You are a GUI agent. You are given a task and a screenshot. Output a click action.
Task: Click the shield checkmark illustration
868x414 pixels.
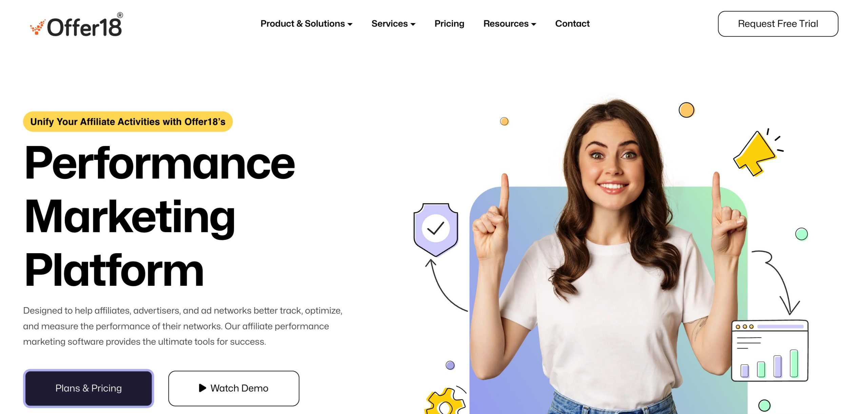pyautogui.click(x=436, y=230)
